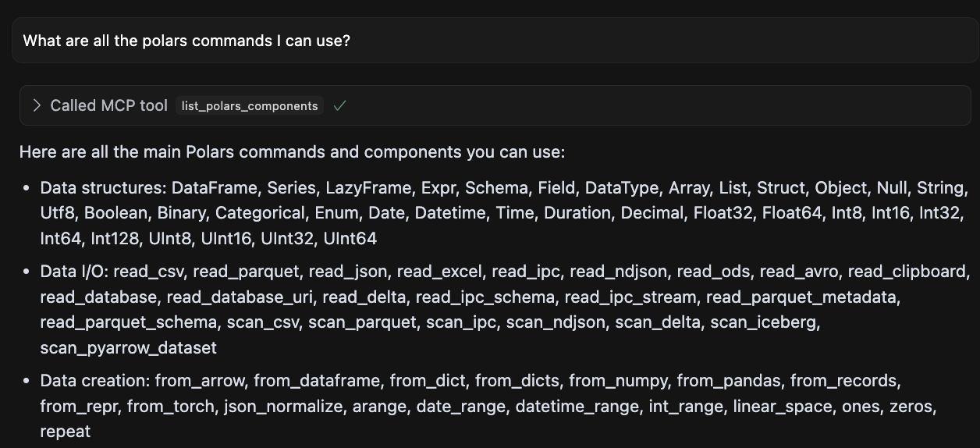Click the read_parquet entry in the list
The height and width of the screenshot is (448, 980).
pyautogui.click(x=246, y=272)
